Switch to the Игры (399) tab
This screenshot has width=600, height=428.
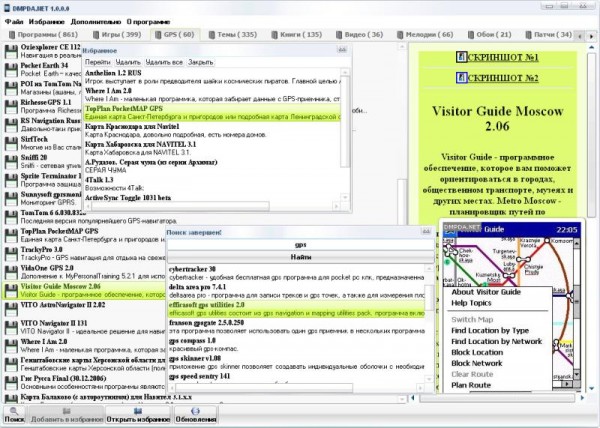(117, 35)
